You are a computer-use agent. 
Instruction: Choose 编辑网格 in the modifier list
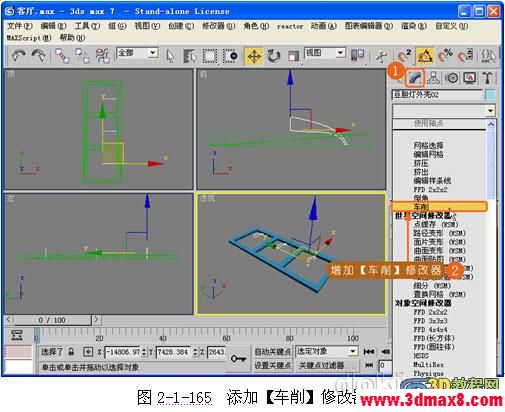coord(428,154)
